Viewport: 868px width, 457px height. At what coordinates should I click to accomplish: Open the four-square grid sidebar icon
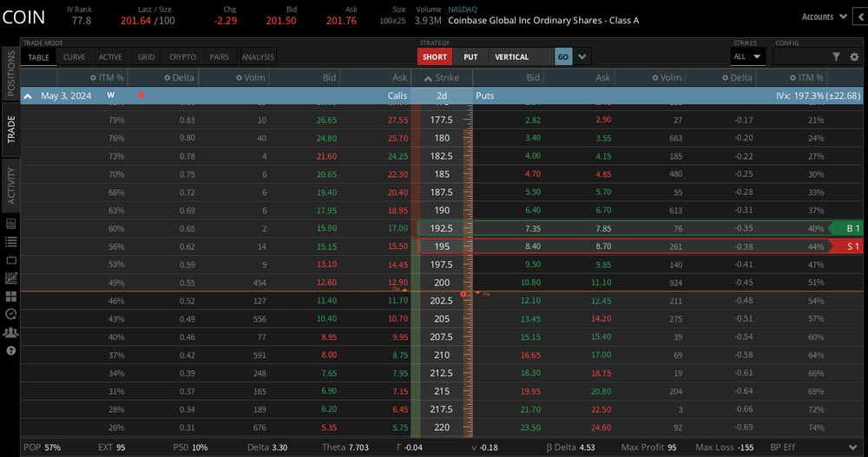coord(11,297)
